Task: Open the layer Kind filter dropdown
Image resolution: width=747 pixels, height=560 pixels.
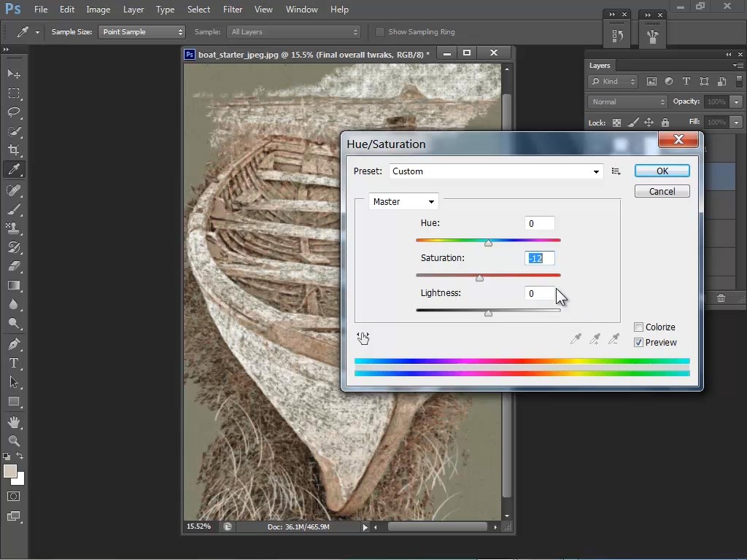Action: (x=613, y=82)
